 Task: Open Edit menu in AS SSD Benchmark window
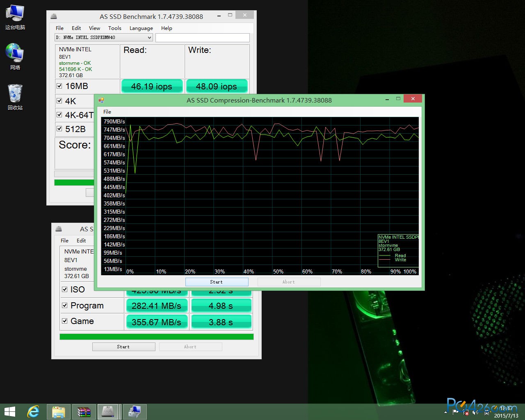tap(76, 28)
